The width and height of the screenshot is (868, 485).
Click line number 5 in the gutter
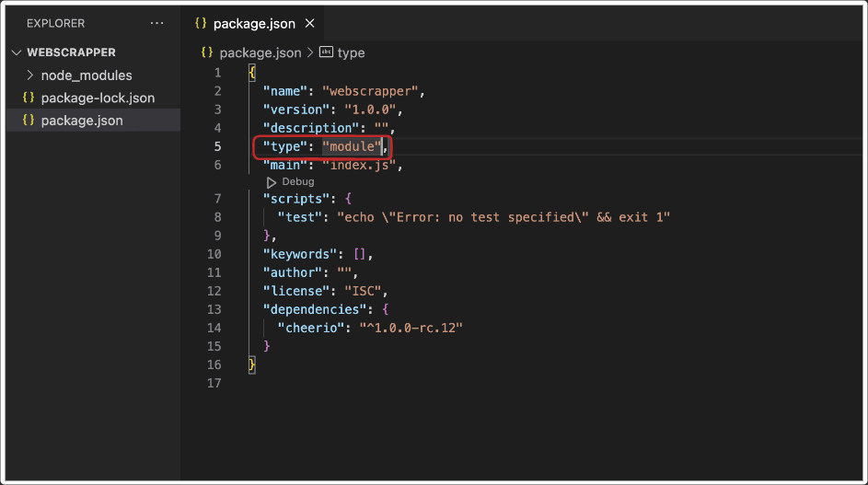click(x=217, y=146)
